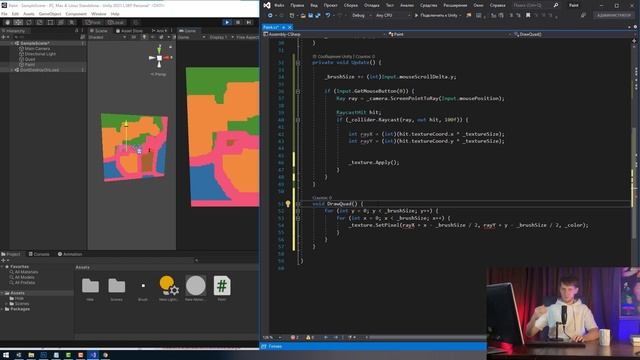Select the Rotate tool in Unity toolbar

(x=29, y=22)
